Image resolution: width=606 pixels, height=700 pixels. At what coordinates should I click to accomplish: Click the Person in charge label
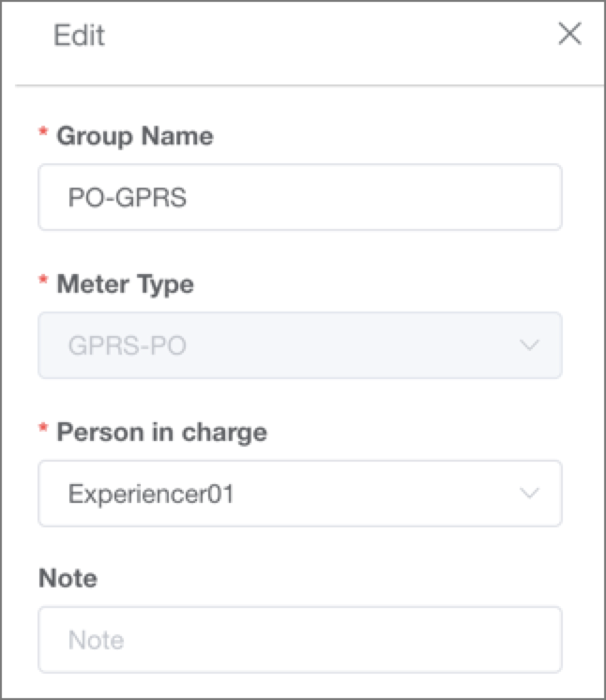(x=162, y=433)
